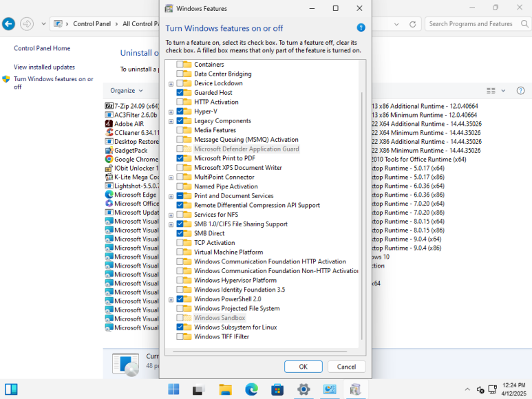532x399 pixels.
Task: Click the clock showing 12:24 PM
Action: coord(513,385)
